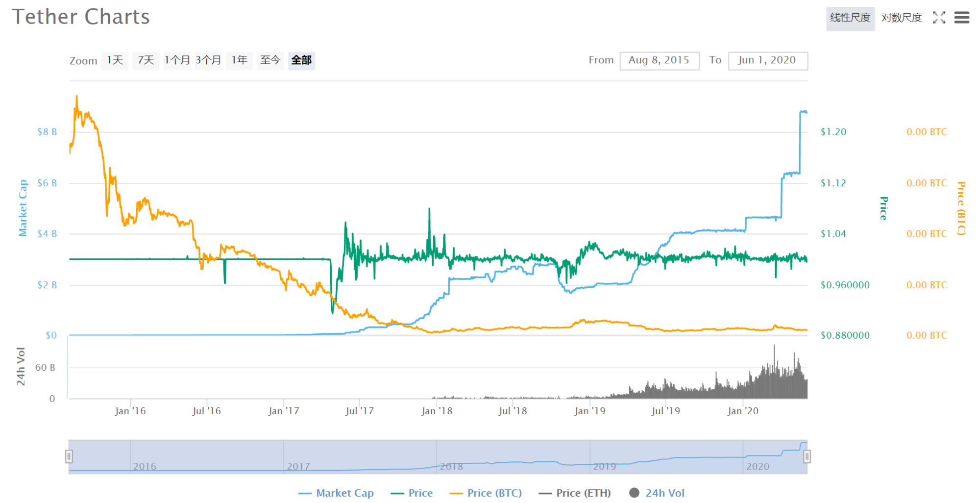Viewport: 980px width, 503px height.
Task: Toggle Price (ETH) series in legend
Action: pyautogui.click(x=575, y=493)
